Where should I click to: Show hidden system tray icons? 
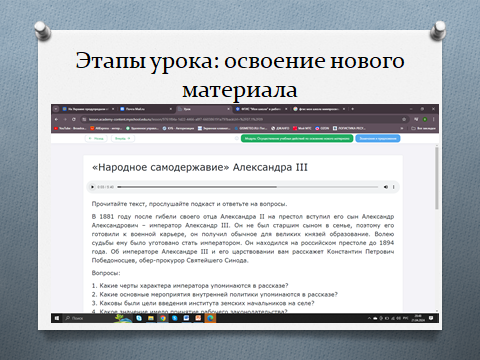pos(369,318)
